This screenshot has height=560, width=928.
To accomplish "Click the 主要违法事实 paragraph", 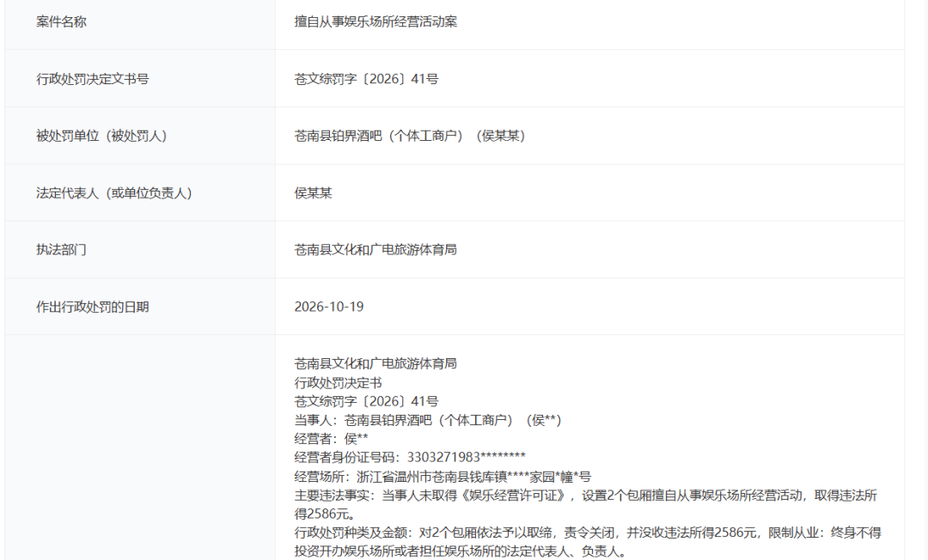I will pos(586,504).
